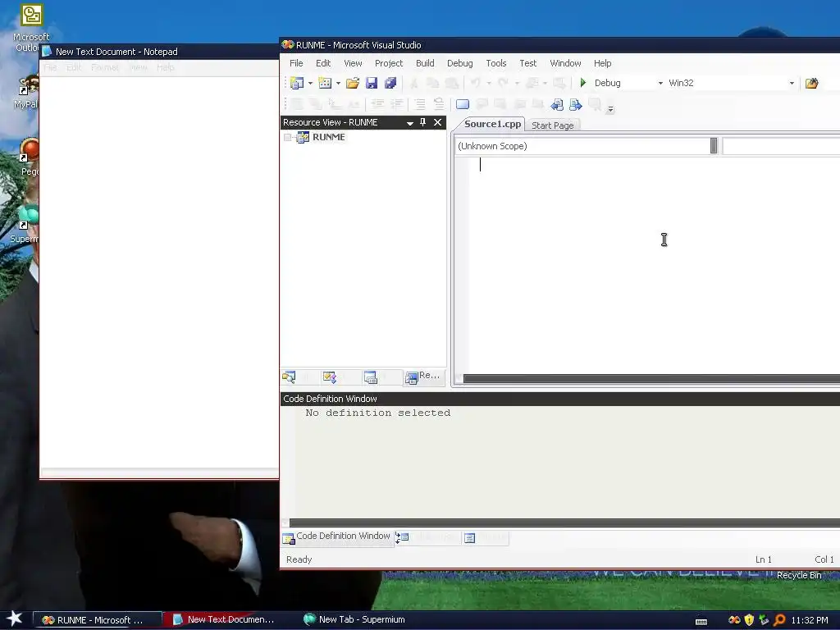Open the Add New Item dropdown arrow
This screenshot has width=840, height=630.
point(338,83)
